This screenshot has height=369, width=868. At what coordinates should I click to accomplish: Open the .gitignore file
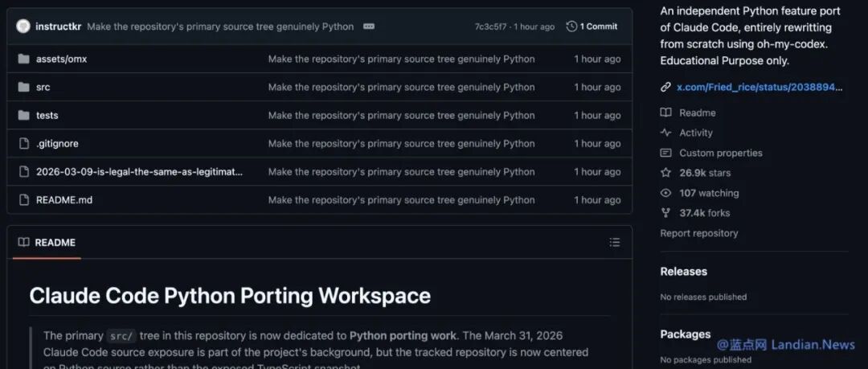coord(57,143)
